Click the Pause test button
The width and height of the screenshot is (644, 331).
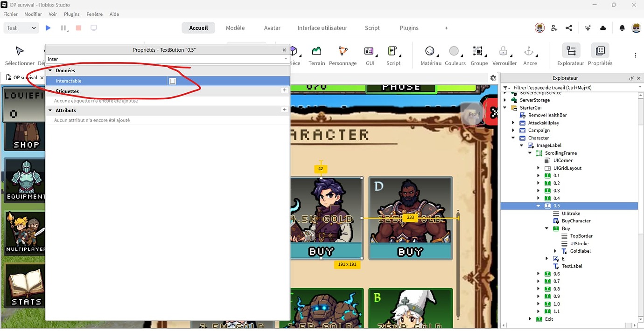coord(63,28)
